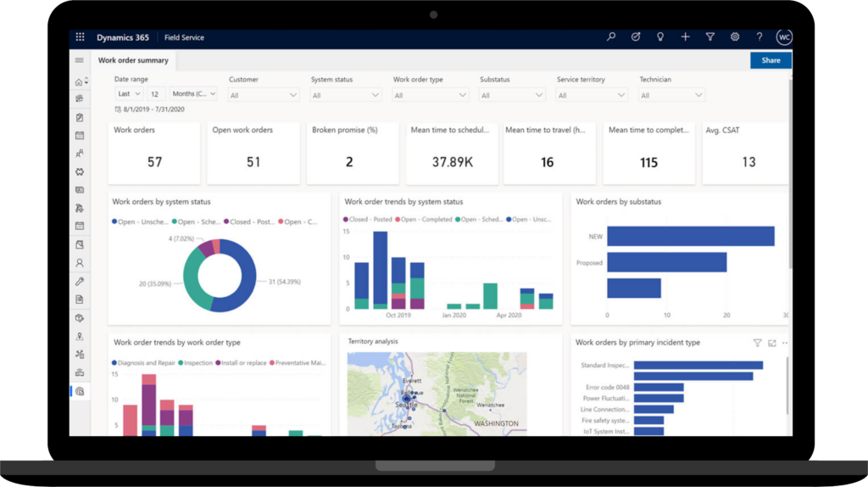Click the Share button
This screenshot has height=487, width=868.
771,60
